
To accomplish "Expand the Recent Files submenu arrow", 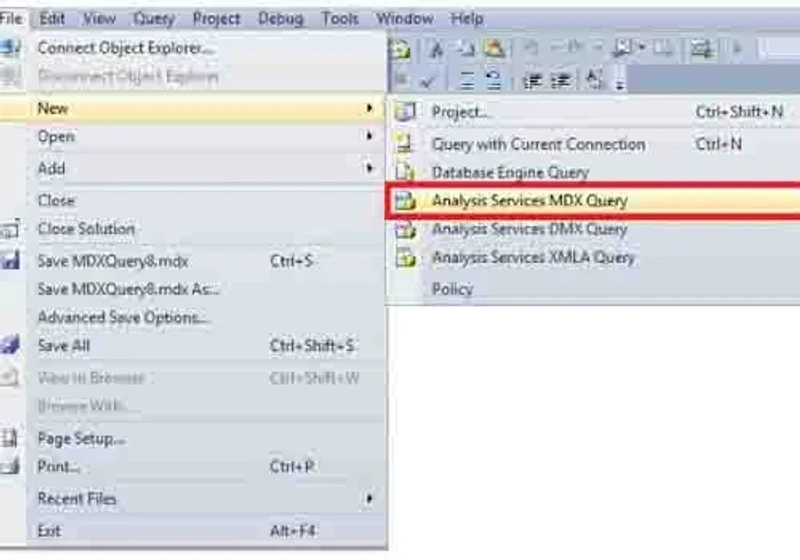I will [x=369, y=498].
